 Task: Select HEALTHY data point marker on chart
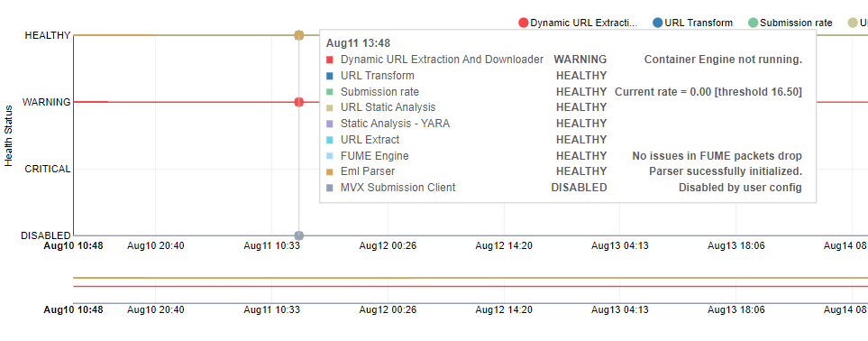299,35
